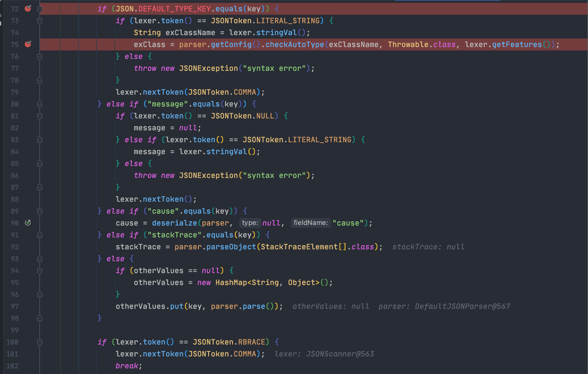The width and height of the screenshot is (588, 374).
Task: Click the recursive call icon on line 90
Action: [x=28, y=223]
